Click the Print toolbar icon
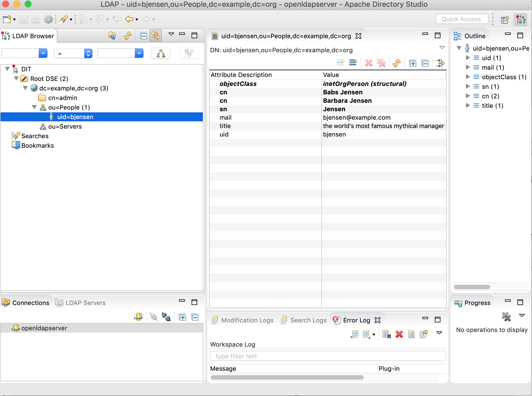 click(36, 19)
